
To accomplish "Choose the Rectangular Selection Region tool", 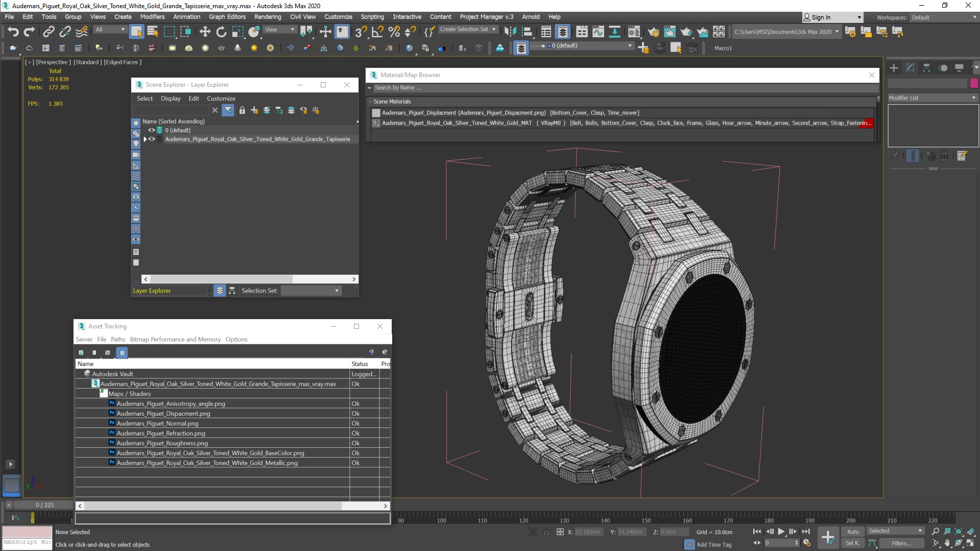I will click(x=169, y=32).
